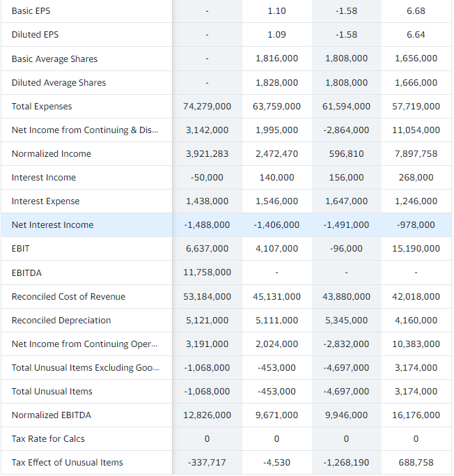Click the Total Expenses value 74,279,000
Image resolution: width=454 pixels, height=476 pixels.
[x=207, y=106]
